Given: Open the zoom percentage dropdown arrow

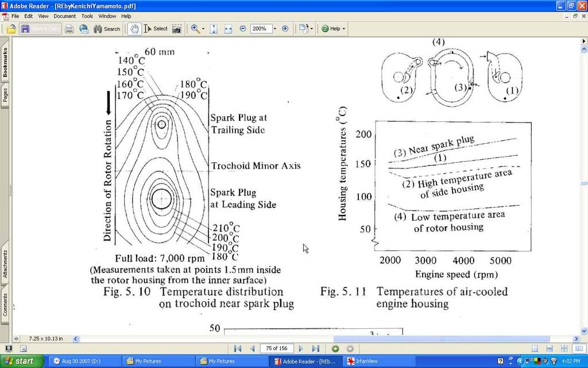Looking at the screenshot, I should (x=275, y=29).
